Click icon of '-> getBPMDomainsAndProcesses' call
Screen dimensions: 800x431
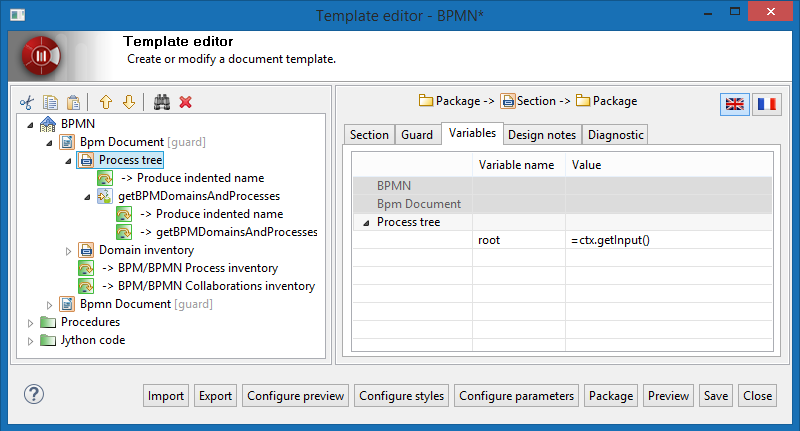(x=124, y=232)
